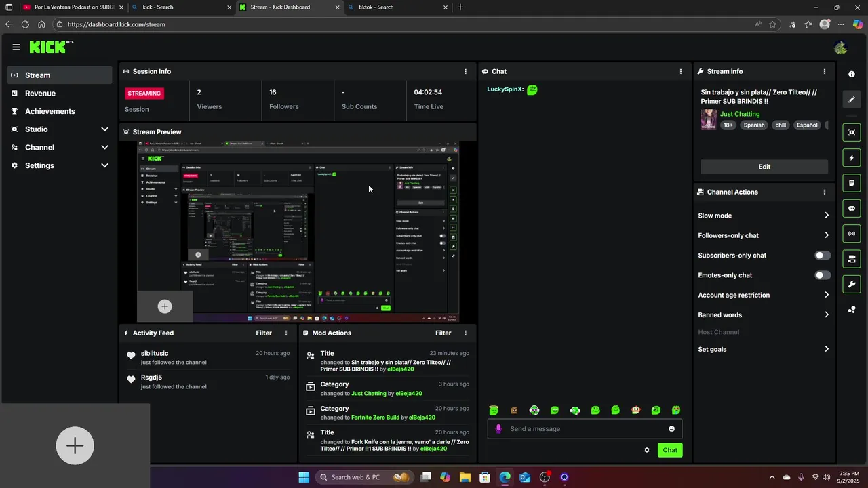
Task: Click the large plus button in the bottom-left overlay
Action: [75, 445]
